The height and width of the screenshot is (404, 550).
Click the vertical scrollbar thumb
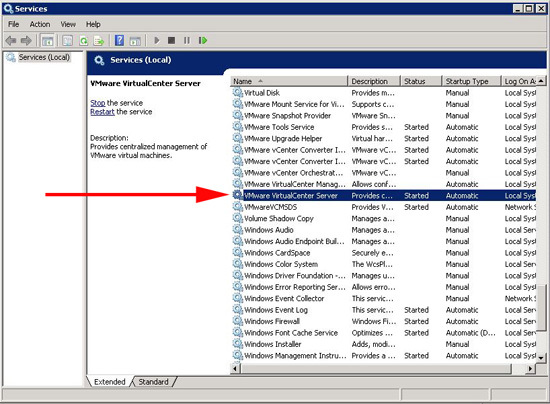pyautogui.click(x=541, y=307)
